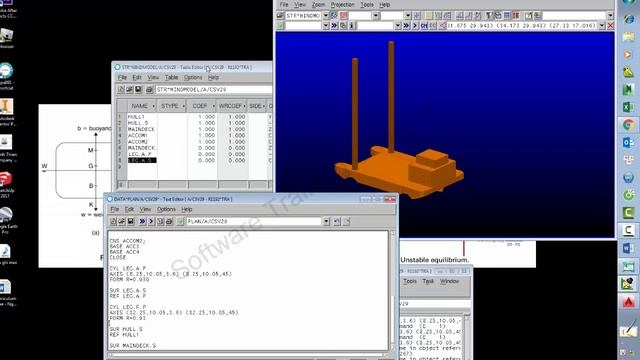Click Text Editor vertical scrollbar
This screenshot has height=360, width=640.
(393, 291)
